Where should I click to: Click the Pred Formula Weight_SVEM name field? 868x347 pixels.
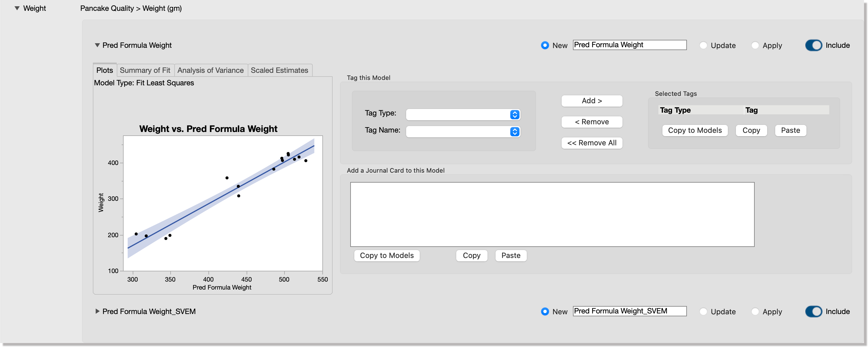629,311
